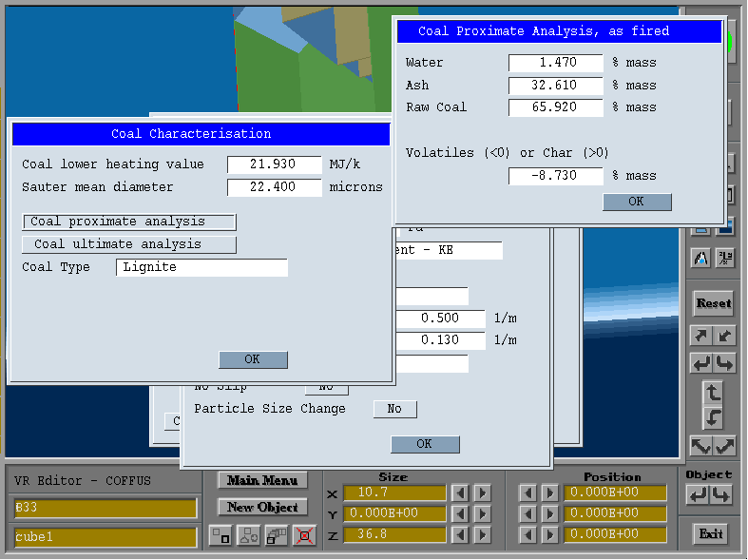Viewport: 748px width, 560px height.
Task: Toggle the No Slip 'No' button
Action: pyautogui.click(x=326, y=387)
